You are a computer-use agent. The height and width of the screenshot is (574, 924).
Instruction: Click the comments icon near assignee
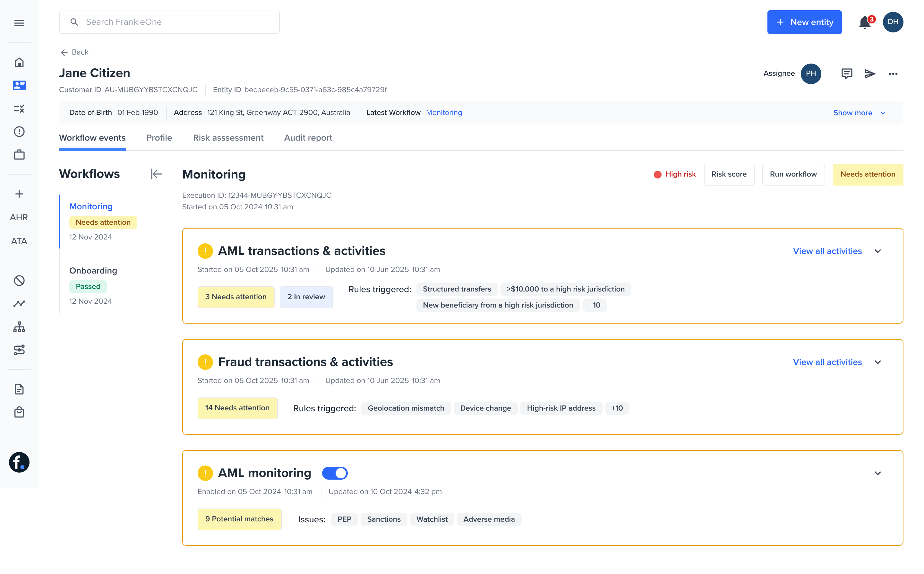pyautogui.click(x=847, y=74)
